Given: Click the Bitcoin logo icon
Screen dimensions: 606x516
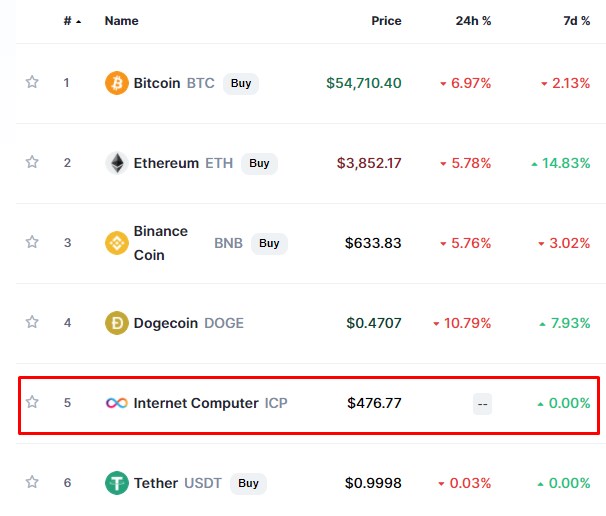Looking at the screenshot, I should pos(117,83).
